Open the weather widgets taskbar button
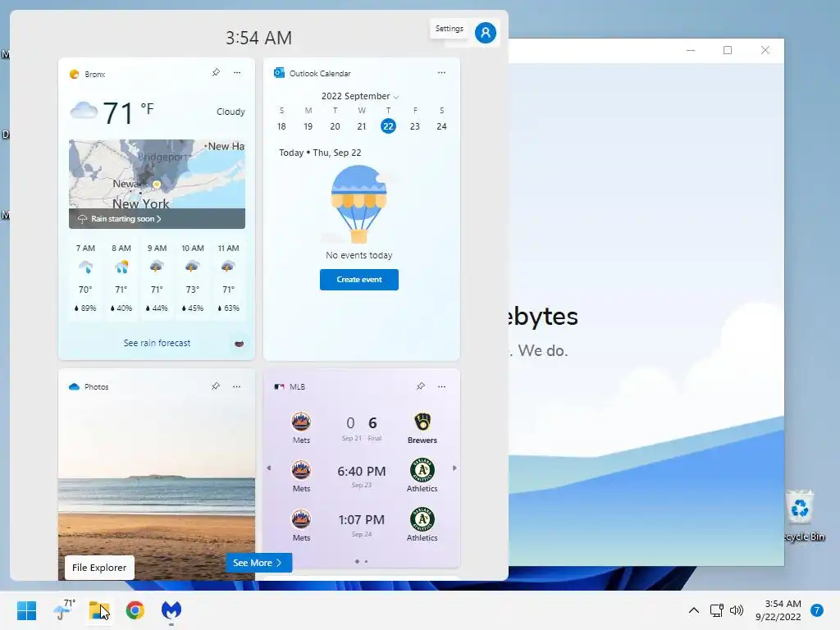This screenshot has height=630, width=840. (64, 609)
